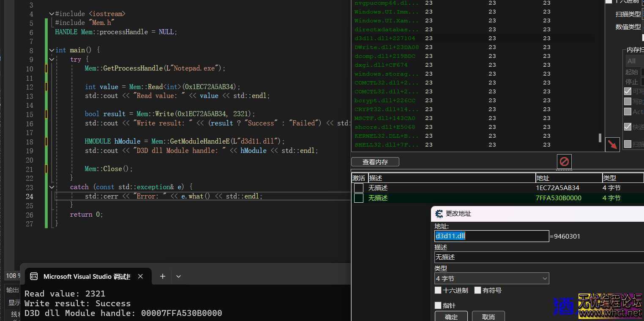This screenshot has height=321, width=644.
Task: Click the chevron next to the new tab button
Action: click(178, 276)
